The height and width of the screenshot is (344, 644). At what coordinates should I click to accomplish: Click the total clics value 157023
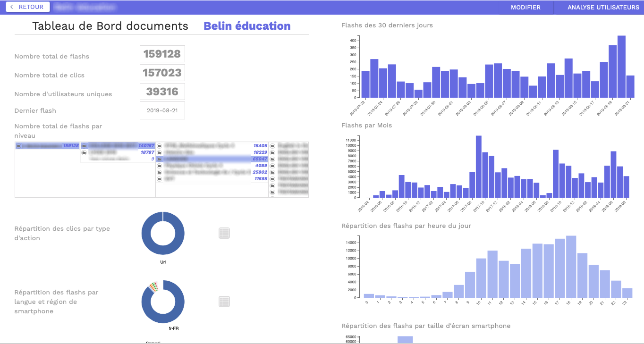point(162,73)
